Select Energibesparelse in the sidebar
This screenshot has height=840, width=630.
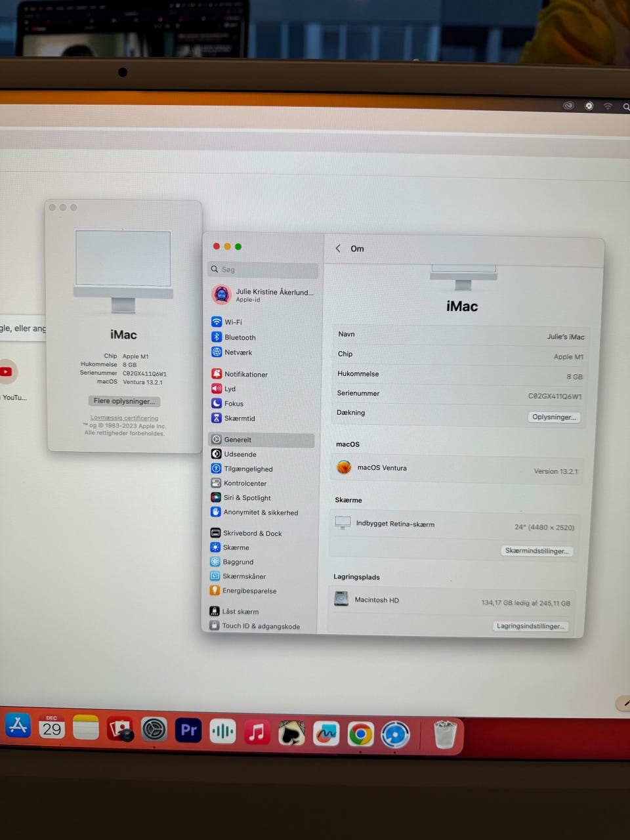pyautogui.click(x=243, y=591)
